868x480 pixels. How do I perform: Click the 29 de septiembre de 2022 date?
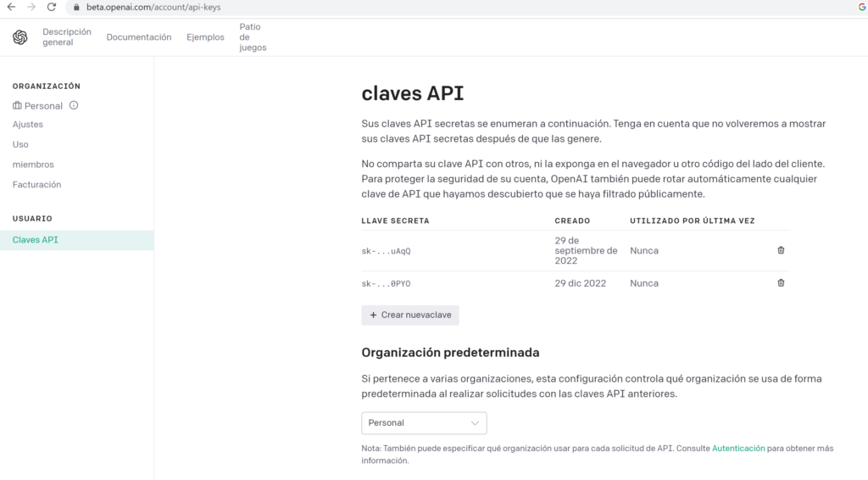(586, 250)
